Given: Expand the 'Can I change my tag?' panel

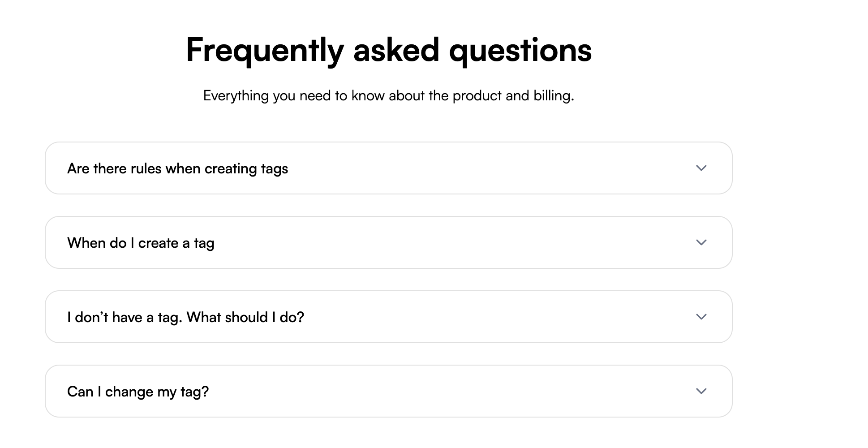Looking at the screenshot, I should [x=388, y=391].
